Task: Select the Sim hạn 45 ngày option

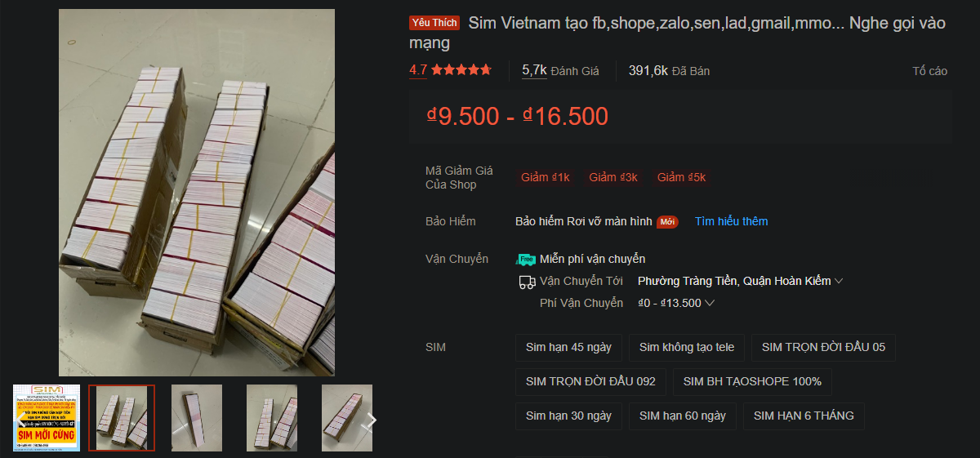Action: (568, 347)
